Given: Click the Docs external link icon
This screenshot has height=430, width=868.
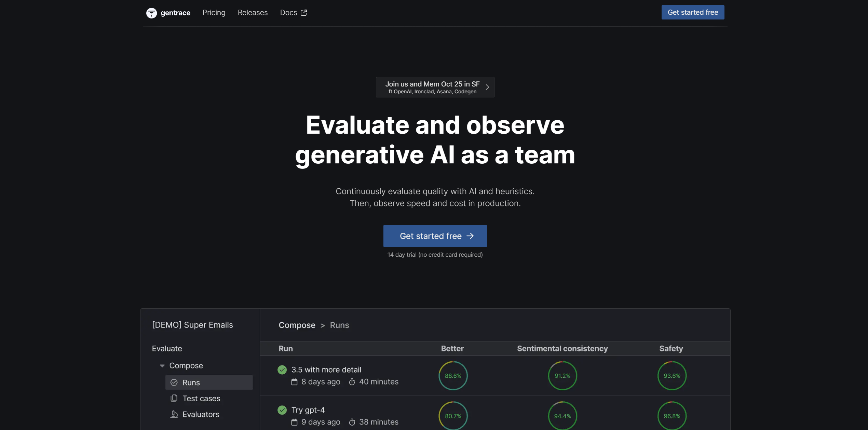Looking at the screenshot, I should tap(304, 13).
